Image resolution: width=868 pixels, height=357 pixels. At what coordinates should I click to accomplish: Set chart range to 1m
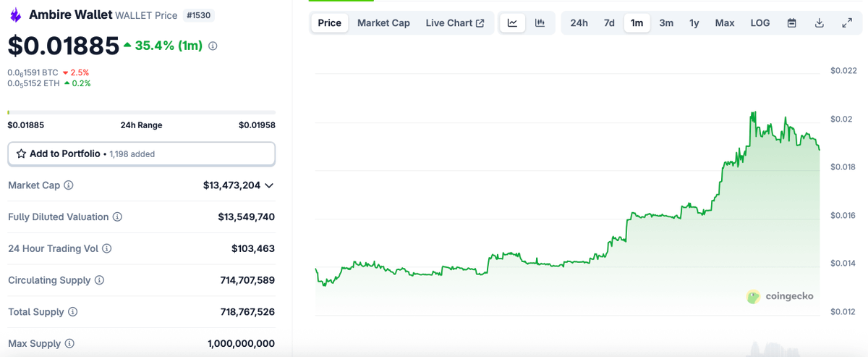pos(637,23)
